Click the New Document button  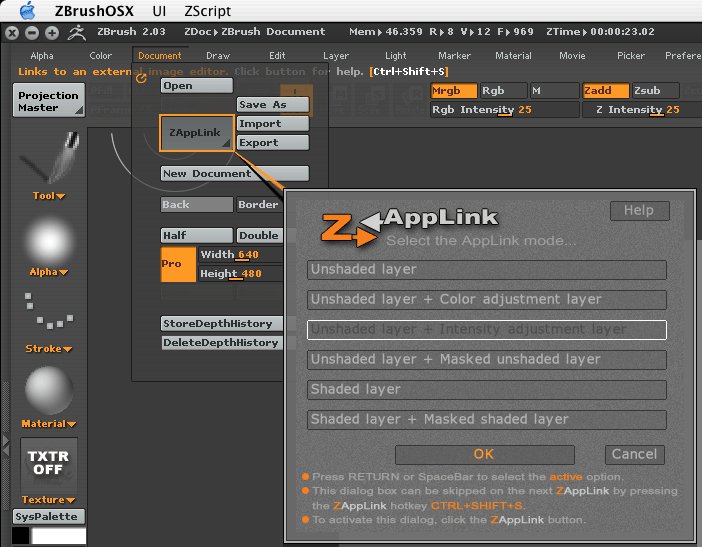[235, 174]
